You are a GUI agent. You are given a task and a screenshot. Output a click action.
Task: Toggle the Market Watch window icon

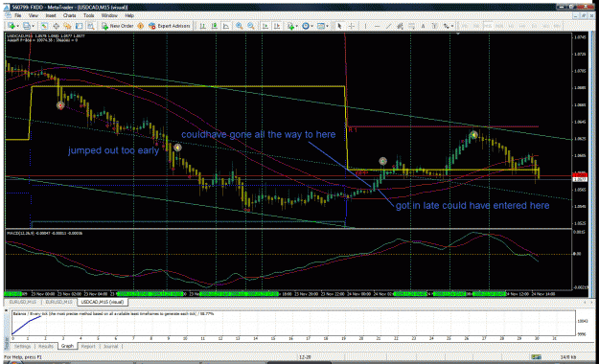coord(44,26)
